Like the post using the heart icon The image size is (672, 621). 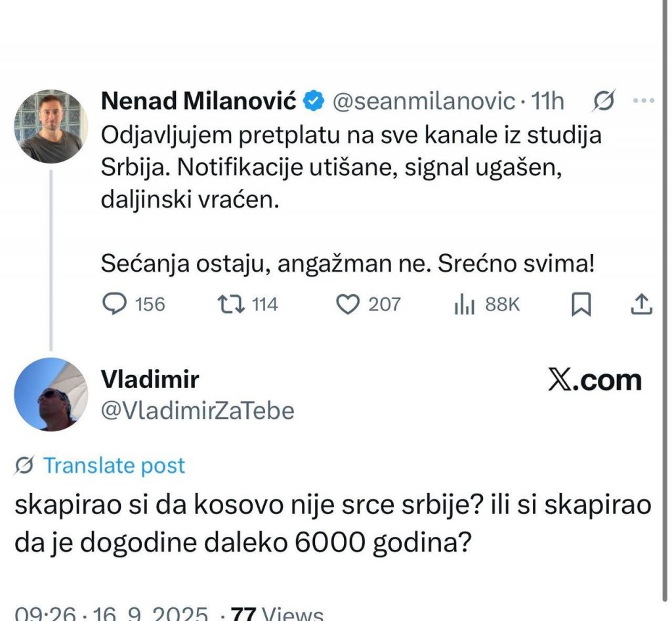pyautogui.click(x=346, y=304)
